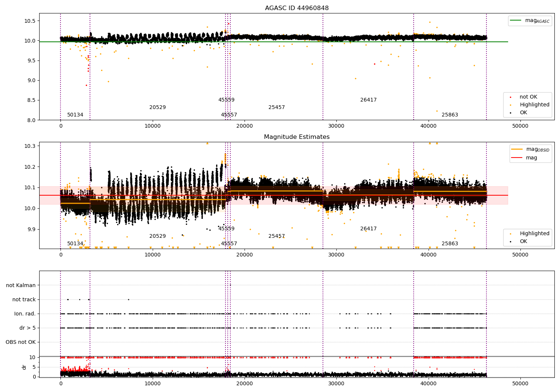Click the orange mag OBSID legend line sample
This screenshot has width=560, height=392.
tap(517, 149)
